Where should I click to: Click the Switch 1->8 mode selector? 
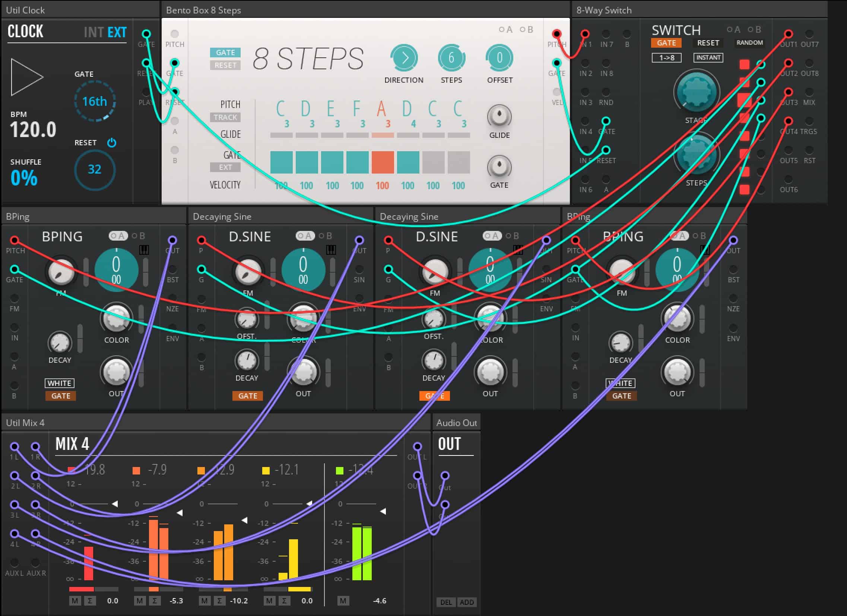(667, 57)
